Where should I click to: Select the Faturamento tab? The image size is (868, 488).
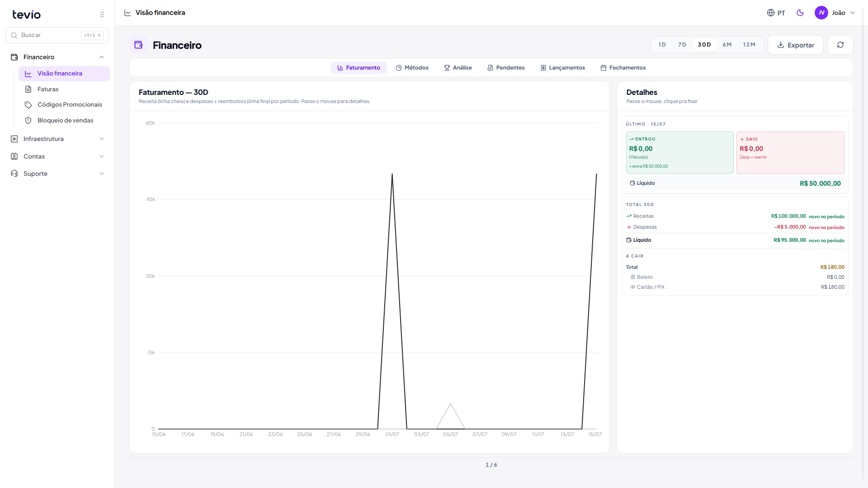tap(359, 68)
